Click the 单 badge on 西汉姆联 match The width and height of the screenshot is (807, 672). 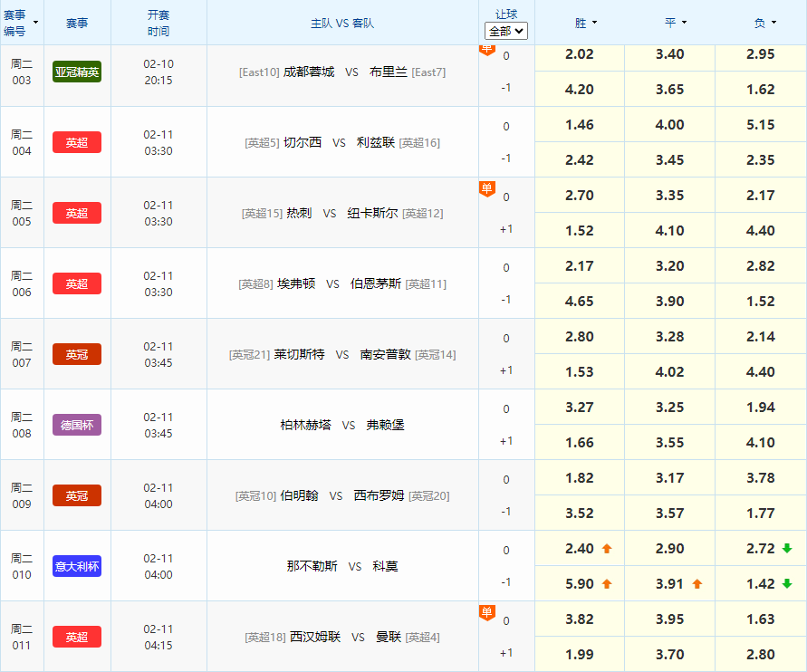click(487, 613)
